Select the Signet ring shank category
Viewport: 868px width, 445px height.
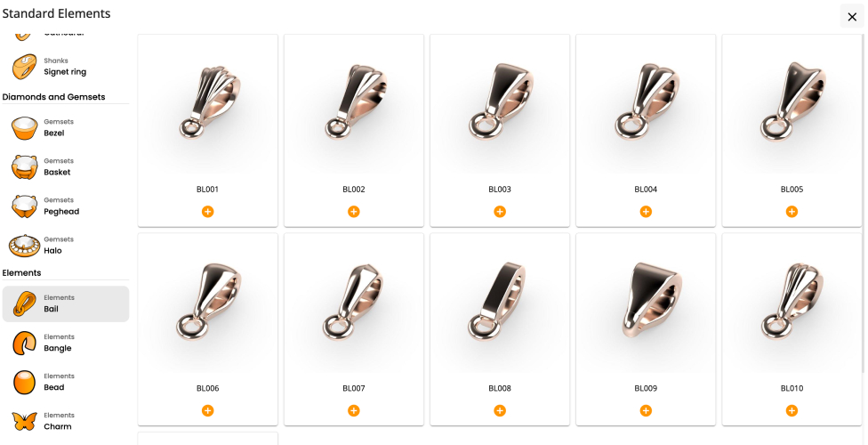pyautogui.click(x=66, y=67)
